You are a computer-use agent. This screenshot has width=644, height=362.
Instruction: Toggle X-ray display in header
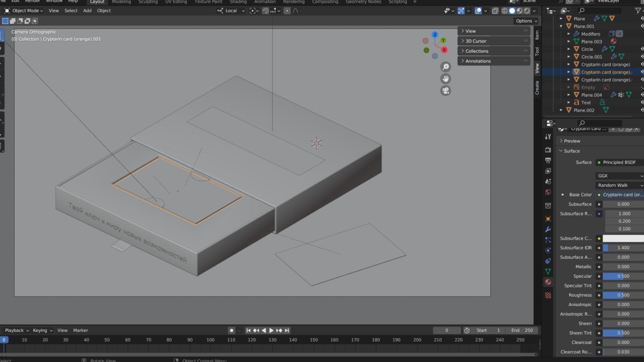(x=495, y=11)
